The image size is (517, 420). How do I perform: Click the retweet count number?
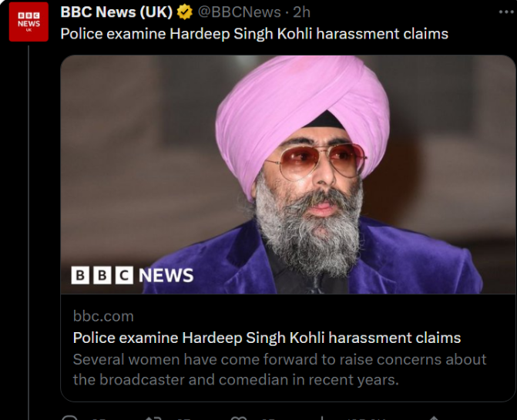(185, 418)
